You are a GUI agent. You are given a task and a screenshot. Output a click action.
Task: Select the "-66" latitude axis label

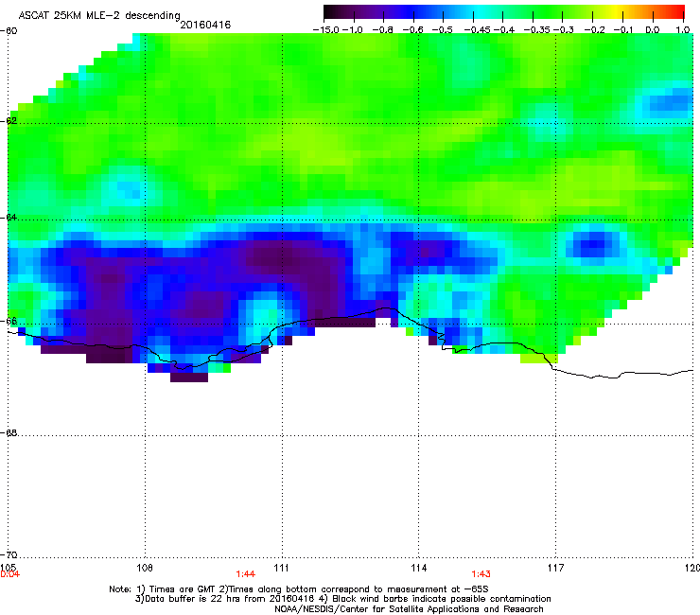(x=9, y=321)
